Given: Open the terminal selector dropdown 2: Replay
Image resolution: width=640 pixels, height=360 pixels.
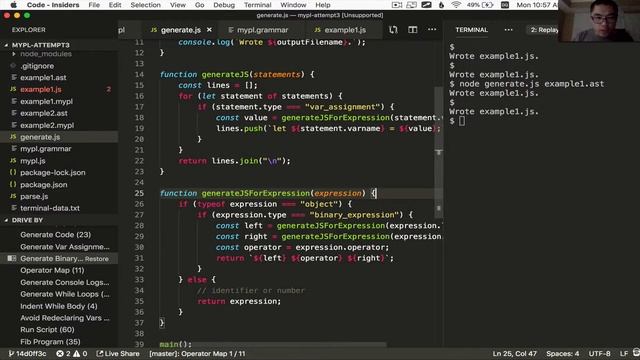Looking at the screenshot, I should (x=543, y=30).
